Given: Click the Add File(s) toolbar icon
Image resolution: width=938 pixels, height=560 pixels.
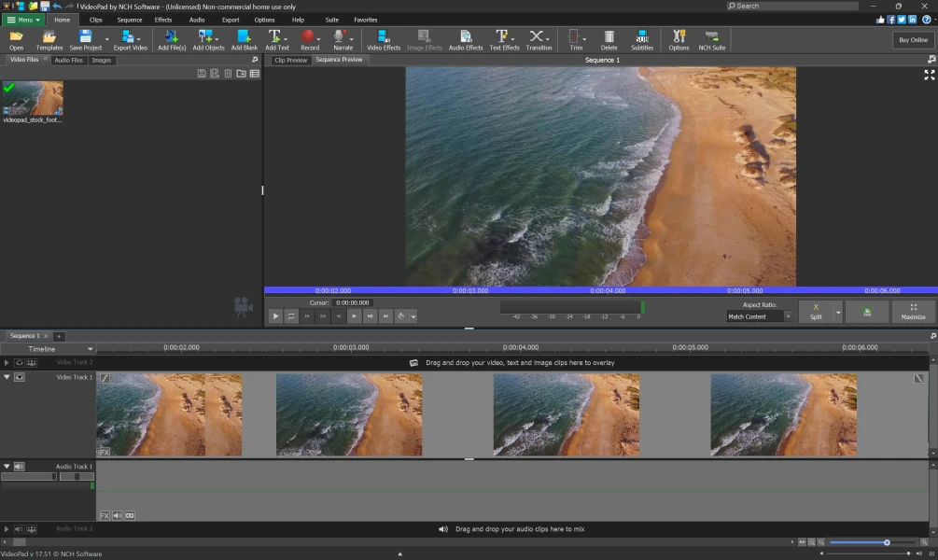Looking at the screenshot, I should 171,39.
